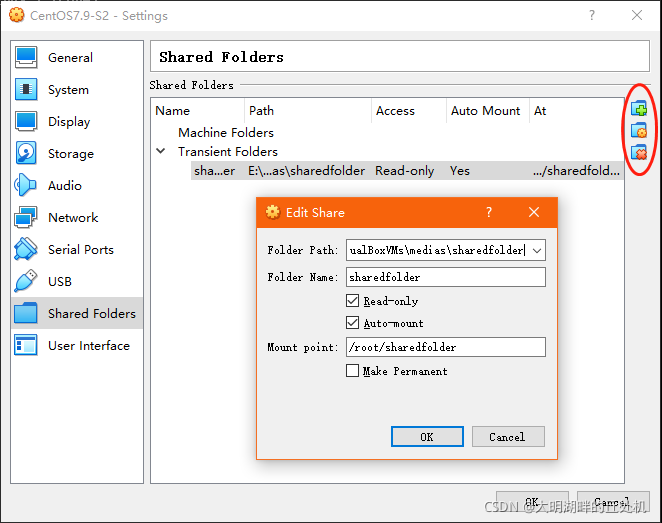Screen dimensions: 662x523
Task: Click the USB plug icon
Action: point(26,281)
